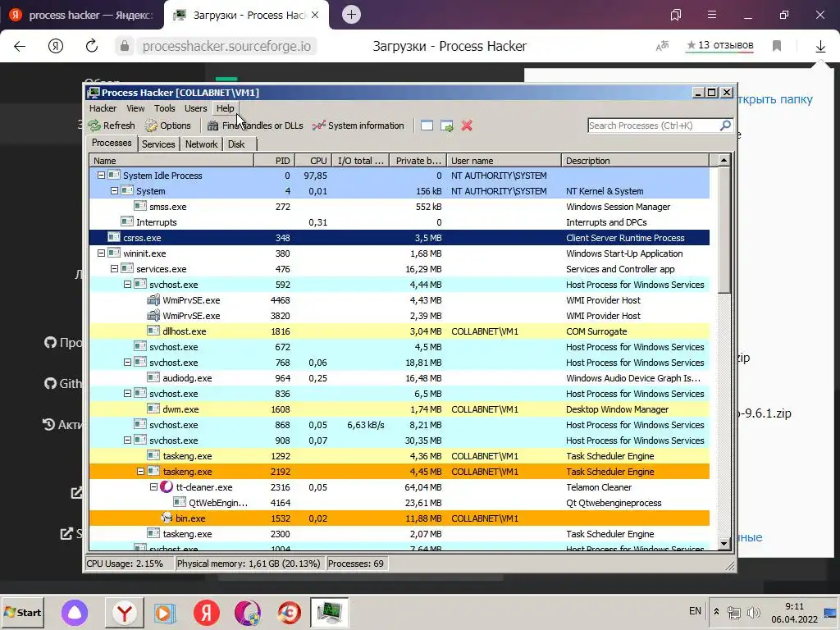
Task: Select the Processes tab
Action: click(112, 143)
